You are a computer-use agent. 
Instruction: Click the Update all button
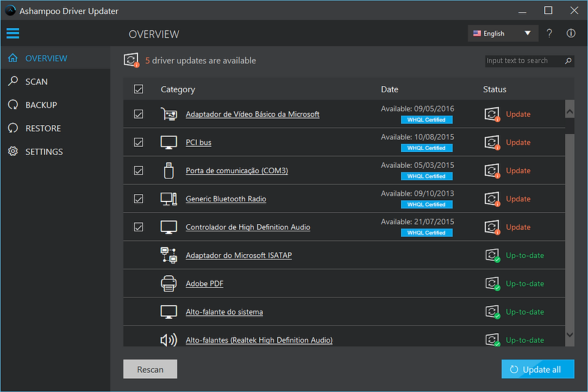point(538,369)
